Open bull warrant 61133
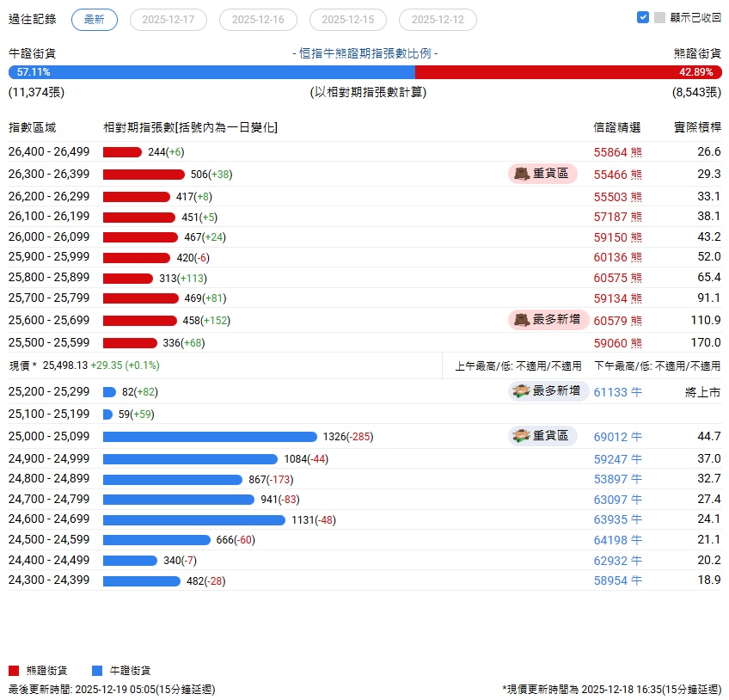The image size is (729, 700). point(617,392)
